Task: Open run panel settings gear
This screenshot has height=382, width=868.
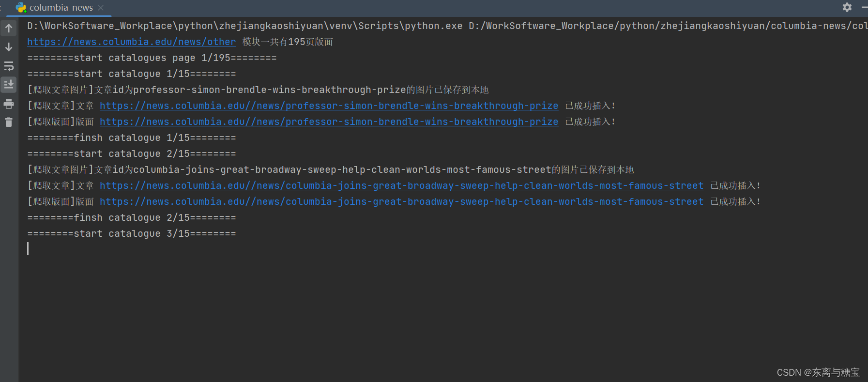Action: coord(847,7)
